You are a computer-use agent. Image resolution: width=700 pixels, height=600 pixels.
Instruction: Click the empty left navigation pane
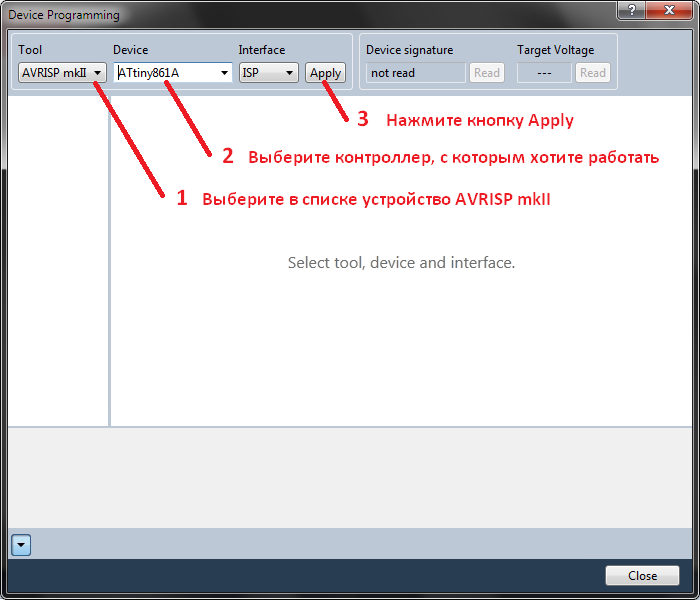[x=57, y=260]
